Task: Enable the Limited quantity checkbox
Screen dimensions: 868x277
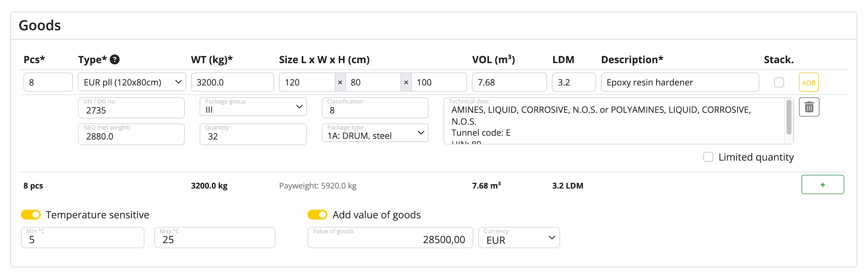Action: (708, 157)
